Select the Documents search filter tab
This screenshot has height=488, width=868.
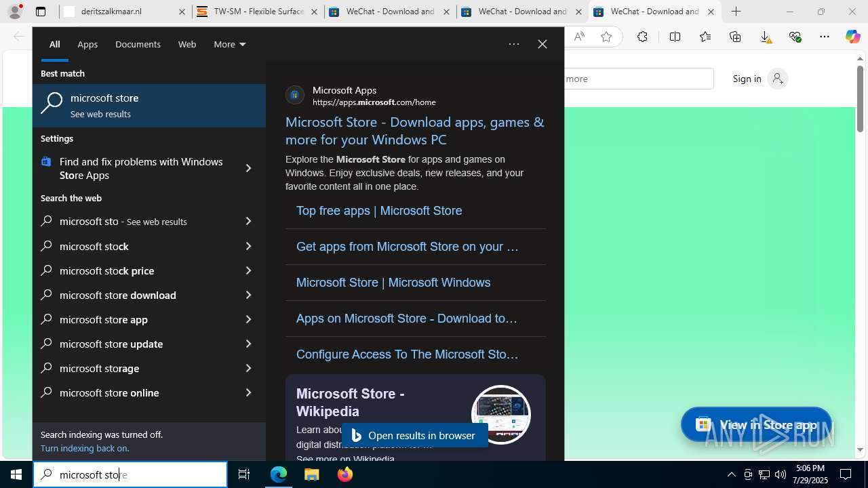point(138,44)
